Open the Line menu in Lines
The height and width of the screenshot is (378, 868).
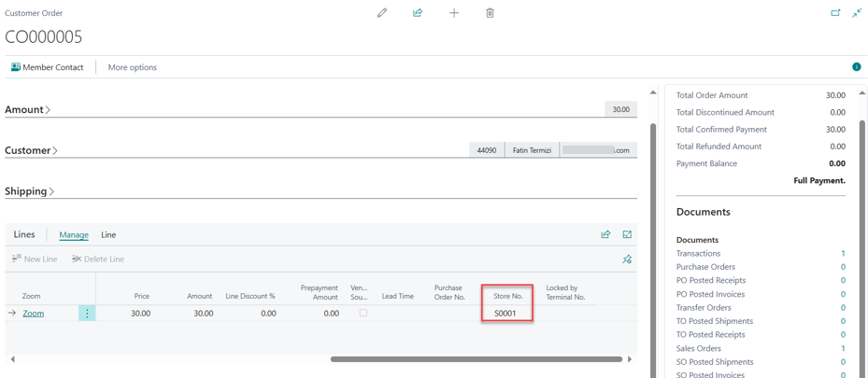(x=108, y=235)
